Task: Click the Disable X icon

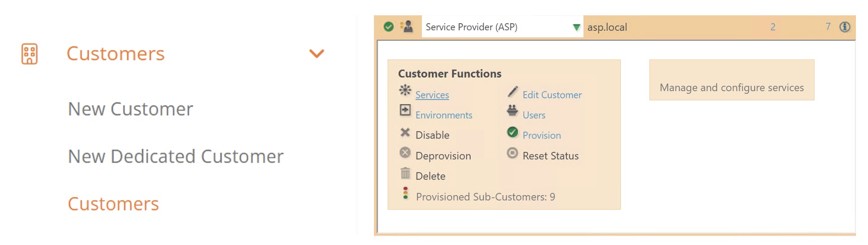Action: pos(405,132)
